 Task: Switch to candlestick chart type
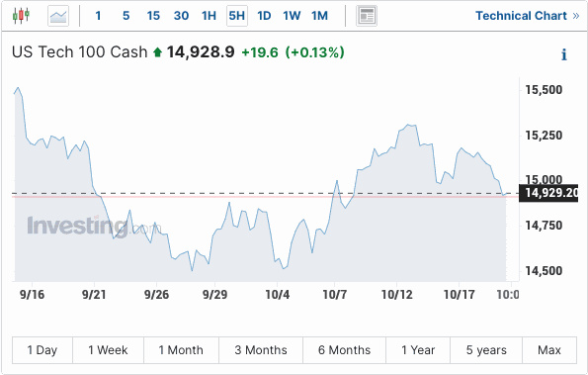21,16
